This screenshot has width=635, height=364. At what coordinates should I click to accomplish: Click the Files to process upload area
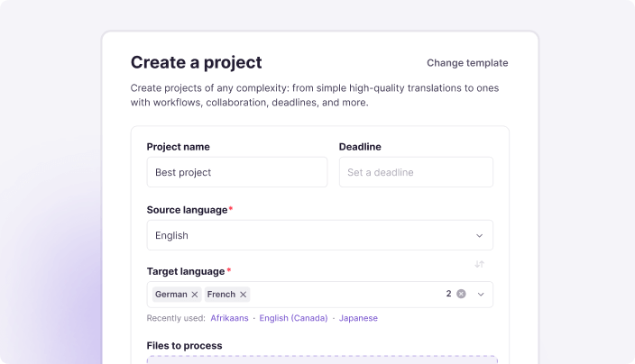pyautogui.click(x=322, y=359)
